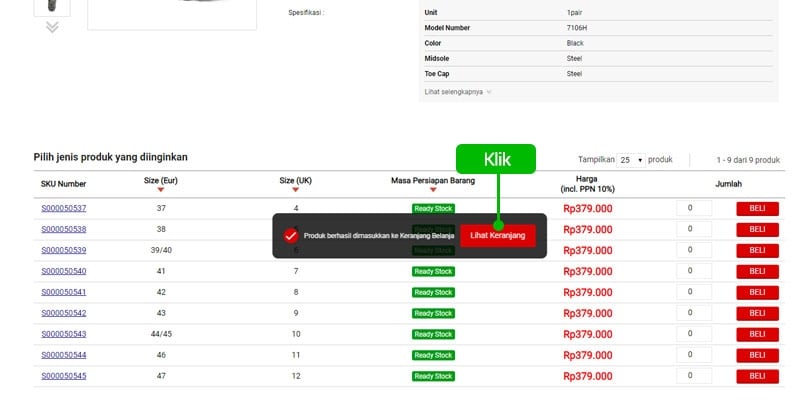The width and height of the screenshot is (800, 400).
Task: Open Tampilkan 25 products-per-page dropdown
Action: [631, 160]
